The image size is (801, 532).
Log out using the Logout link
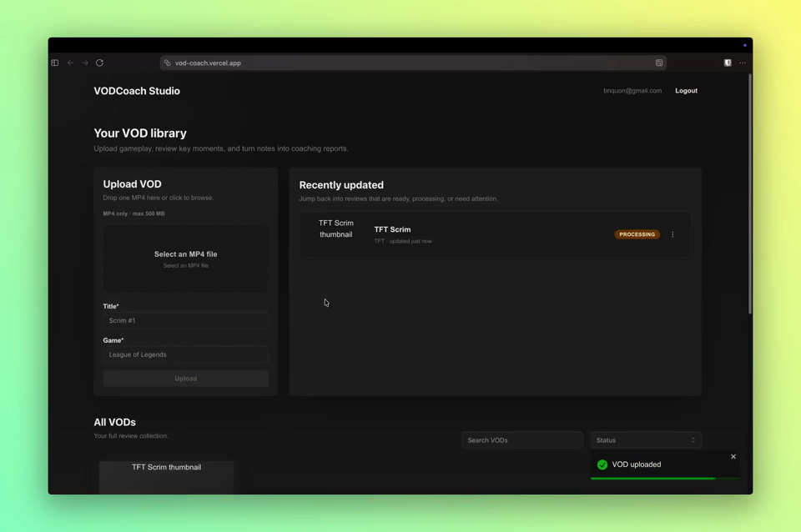click(686, 91)
